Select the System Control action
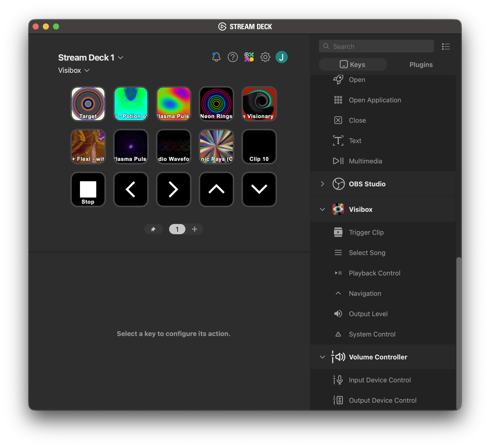Image resolution: width=490 pixels, height=448 pixels. 372,334
